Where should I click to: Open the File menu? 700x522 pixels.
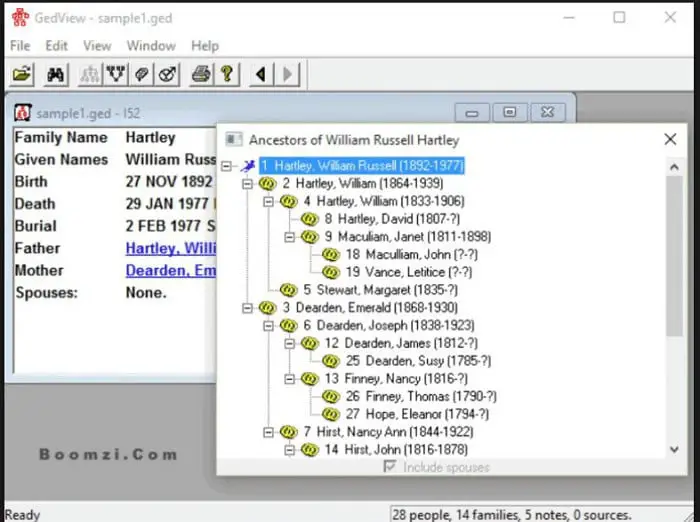pos(20,46)
